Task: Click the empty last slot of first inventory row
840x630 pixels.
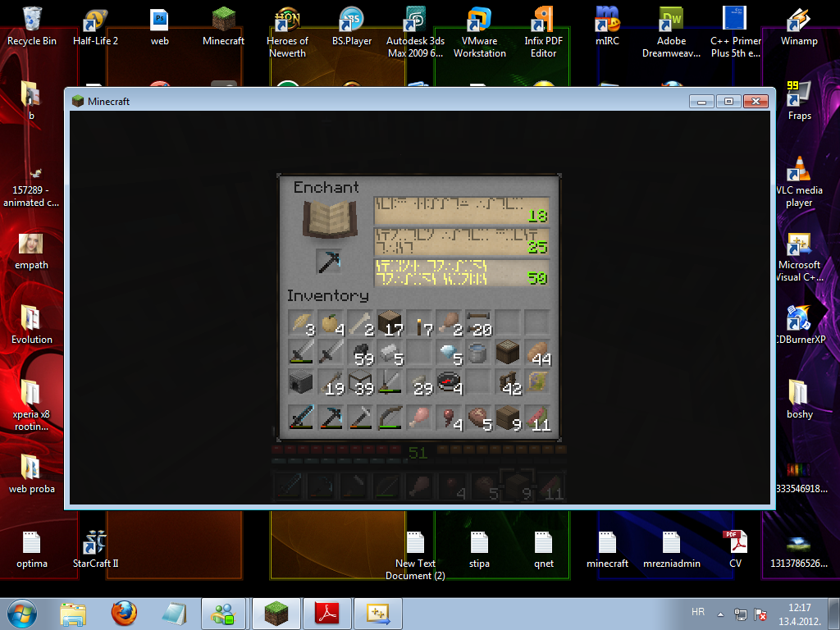Action: tap(537, 324)
